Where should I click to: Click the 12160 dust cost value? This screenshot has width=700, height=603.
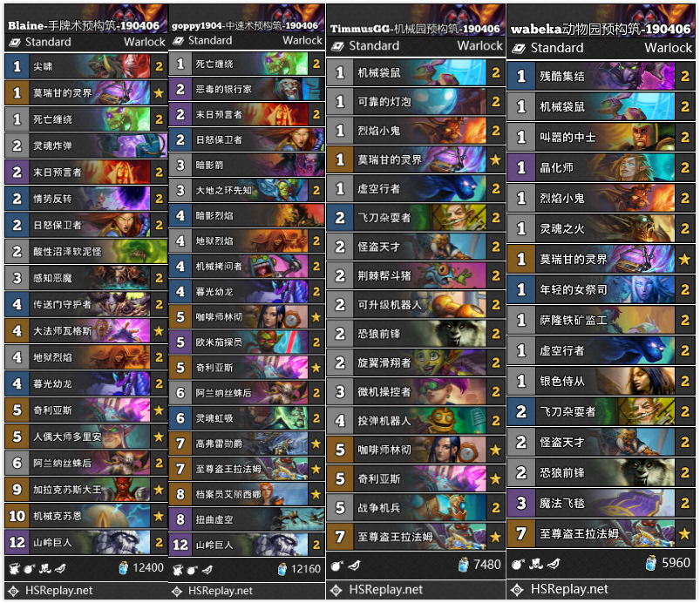point(306,569)
